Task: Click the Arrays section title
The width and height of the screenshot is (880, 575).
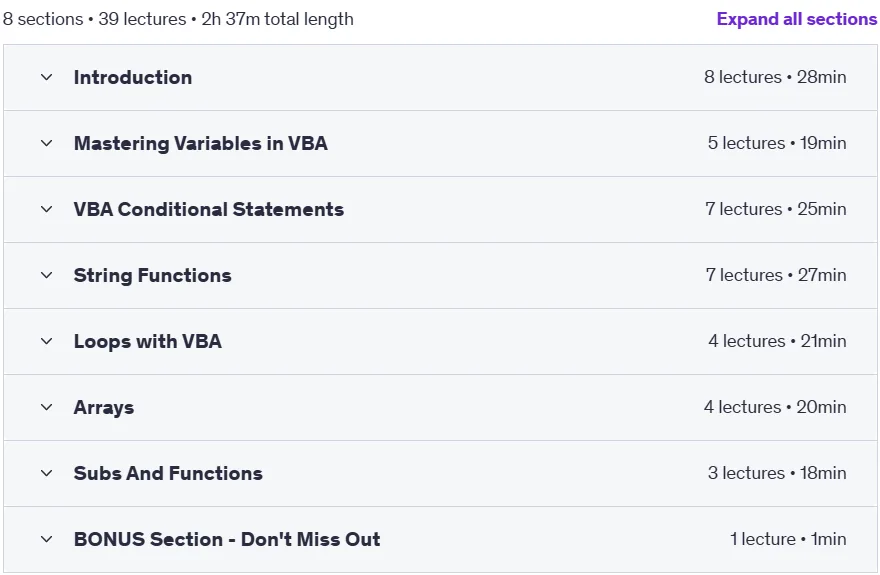Action: click(x=104, y=407)
